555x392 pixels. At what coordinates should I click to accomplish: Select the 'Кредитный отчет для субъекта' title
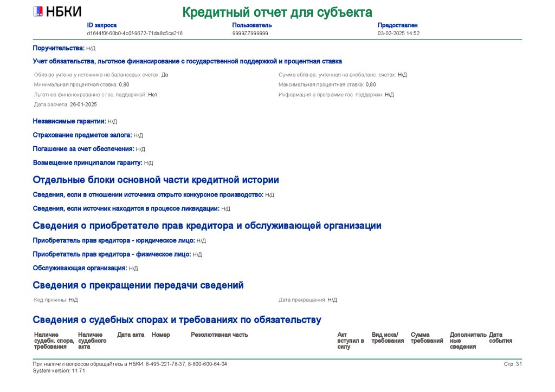point(277,12)
